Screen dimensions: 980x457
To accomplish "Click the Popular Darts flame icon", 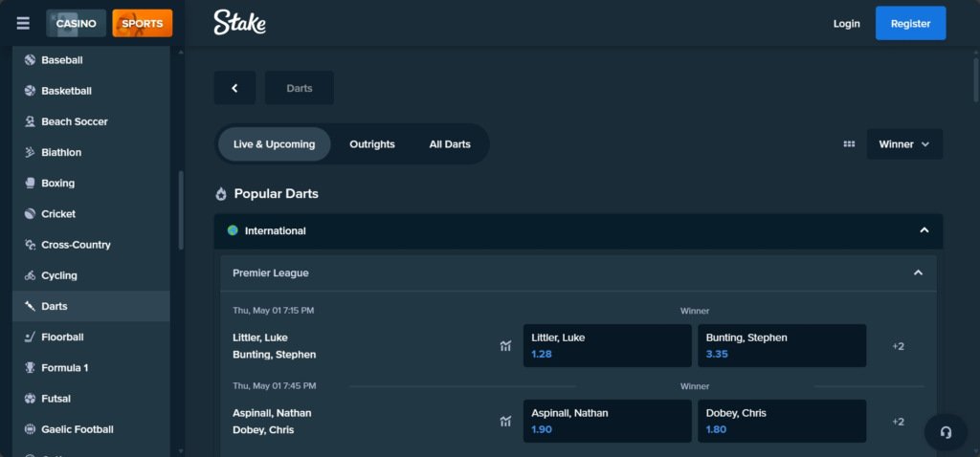I will 221,194.
